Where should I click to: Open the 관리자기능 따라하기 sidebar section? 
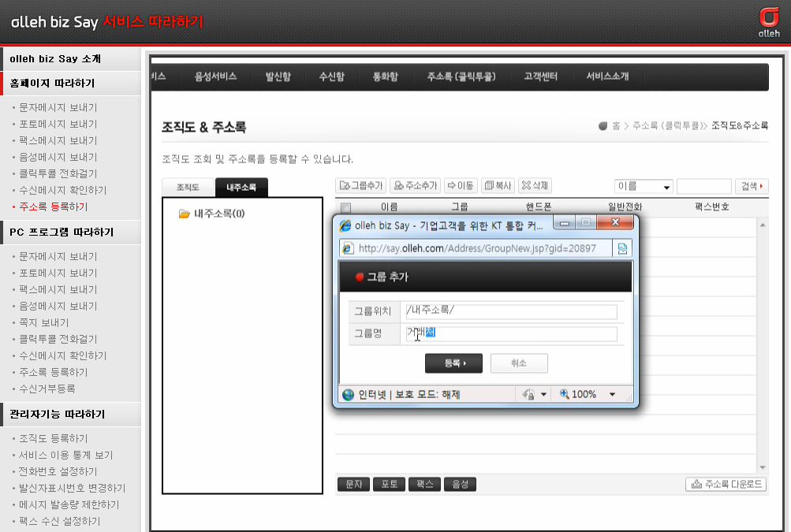[x=71, y=415]
